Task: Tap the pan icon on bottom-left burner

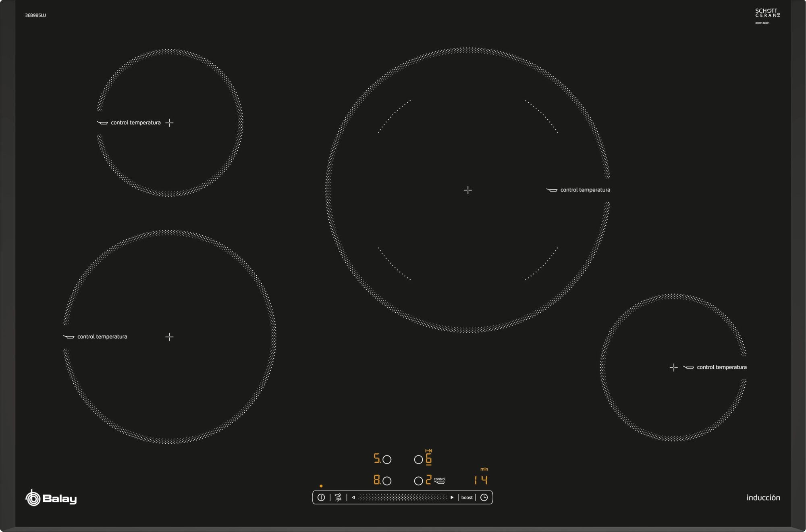Action: click(x=69, y=337)
